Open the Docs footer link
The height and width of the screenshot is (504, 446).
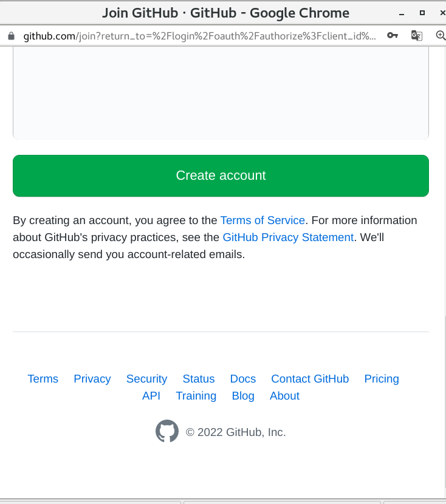(x=243, y=379)
